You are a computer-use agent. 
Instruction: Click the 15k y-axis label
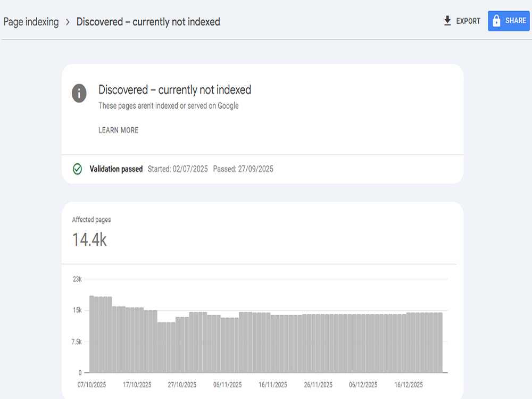(77, 310)
